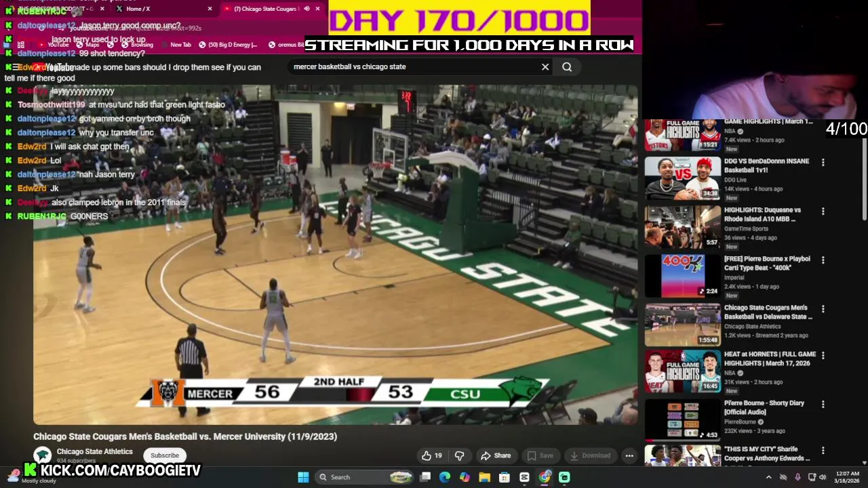Save the video to a playlist
This screenshot has height=488, width=868.
pyautogui.click(x=540, y=455)
